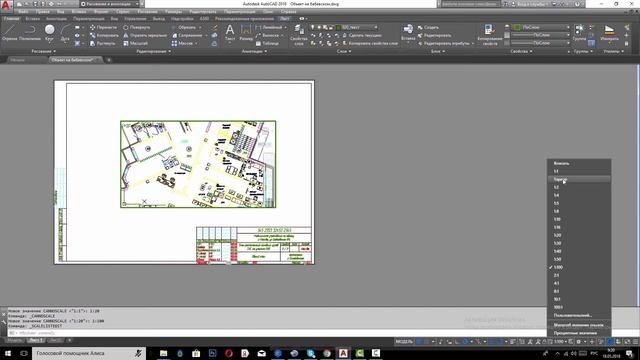The width and height of the screenshot is (640, 360).
Task: Expand the Свойства panel
Action: tap(521, 51)
